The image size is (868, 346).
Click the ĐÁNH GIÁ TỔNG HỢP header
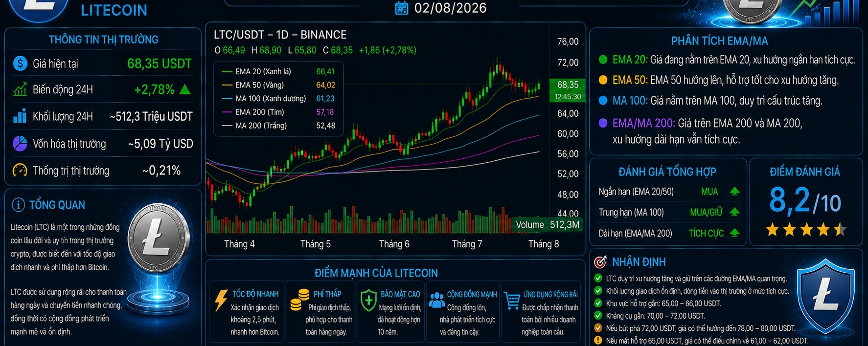(667, 172)
